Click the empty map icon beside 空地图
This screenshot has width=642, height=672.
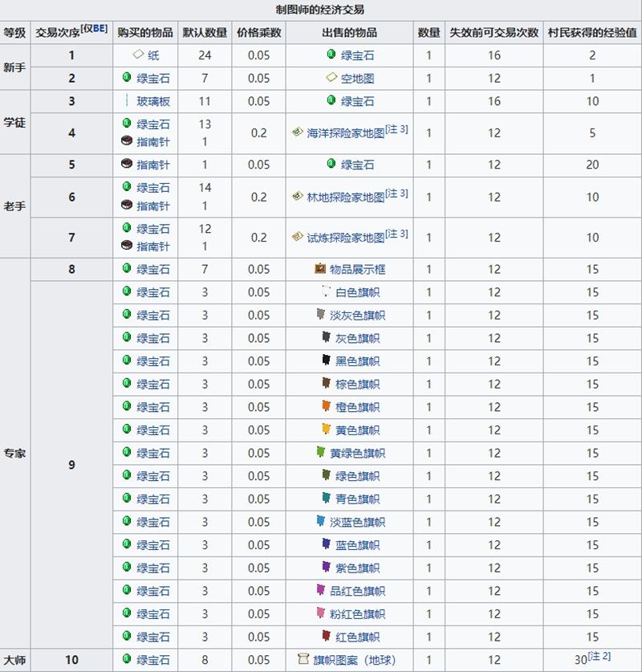coord(331,79)
